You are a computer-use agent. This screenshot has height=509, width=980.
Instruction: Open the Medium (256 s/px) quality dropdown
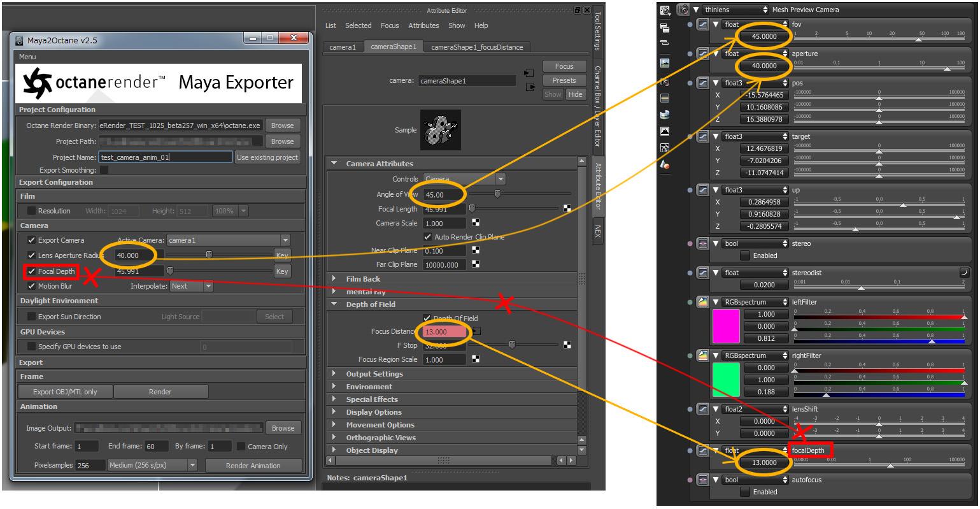tap(153, 465)
